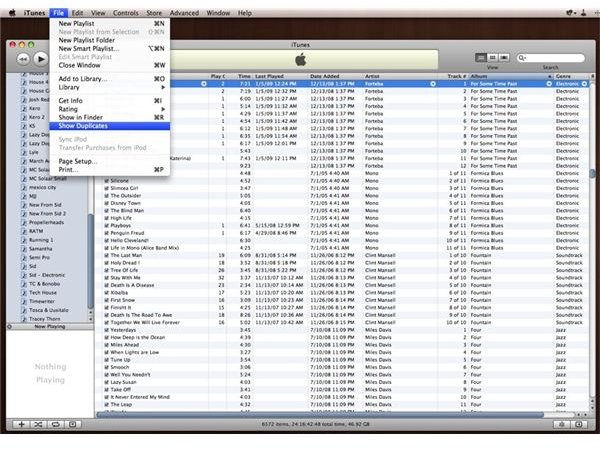
Task: Click the arrow icon in the selected row's name column
Action: click(204, 84)
